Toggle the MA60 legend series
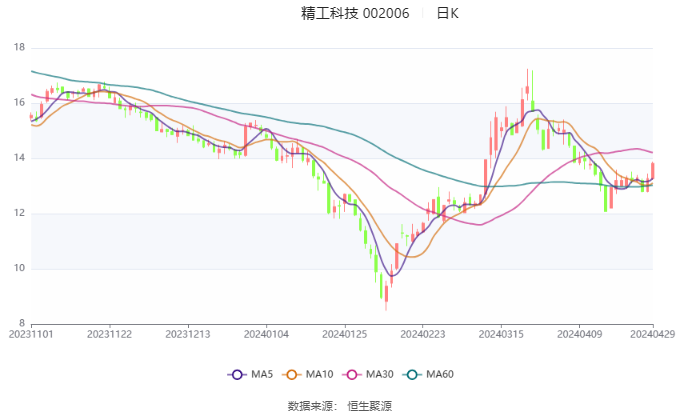This screenshot has height=413, width=680. [x=428, y=374]
